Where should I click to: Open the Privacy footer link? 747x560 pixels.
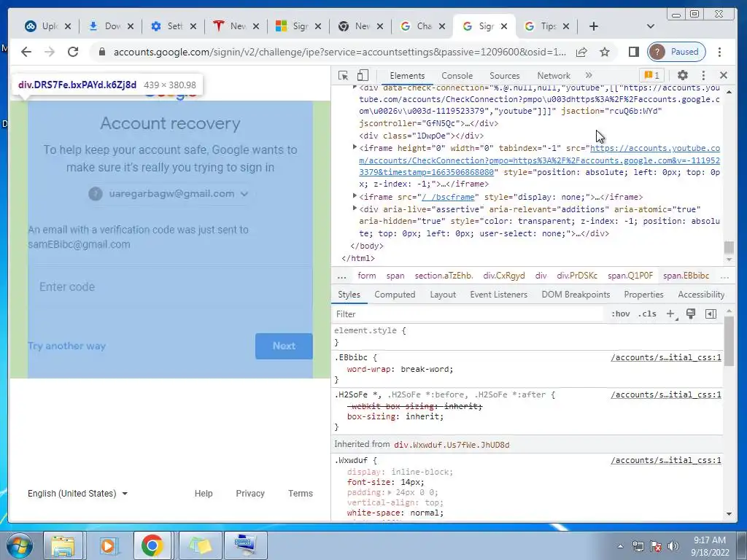point(250,494)
